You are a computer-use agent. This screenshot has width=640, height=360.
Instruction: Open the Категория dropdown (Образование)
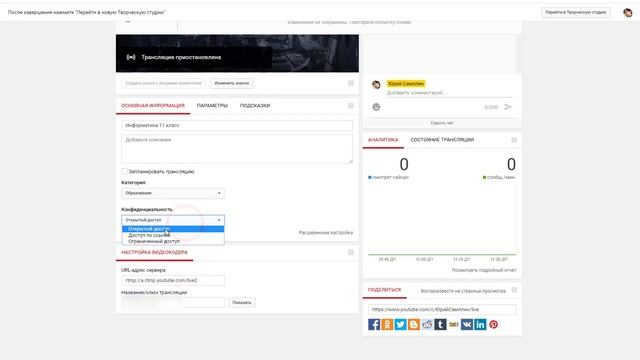[173, 193]
